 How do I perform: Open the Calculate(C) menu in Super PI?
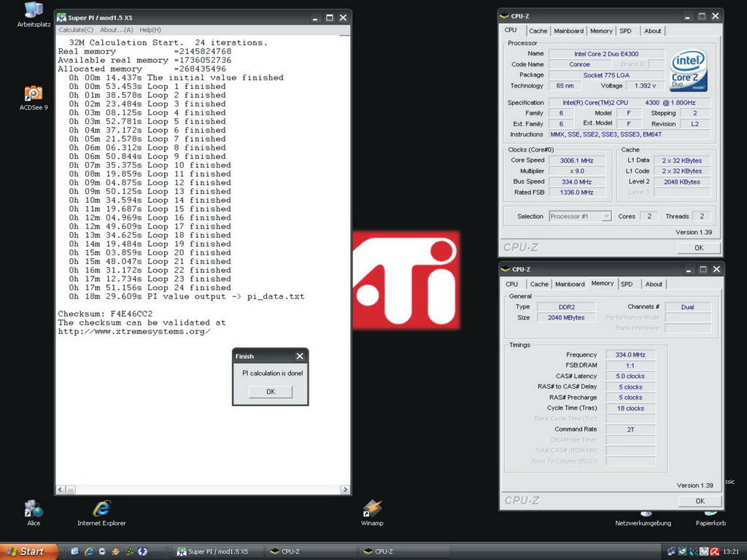coord(76,30)
